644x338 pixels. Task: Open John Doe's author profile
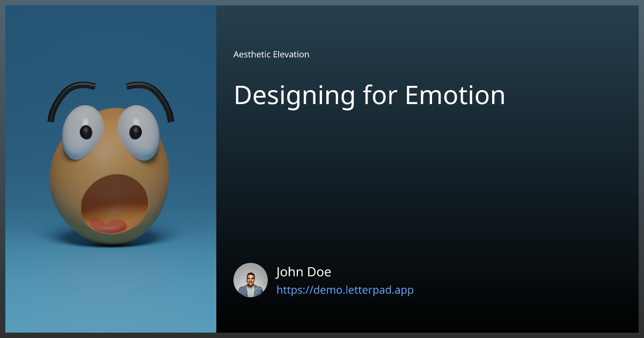pyautogui.click(x=304, y=272)
